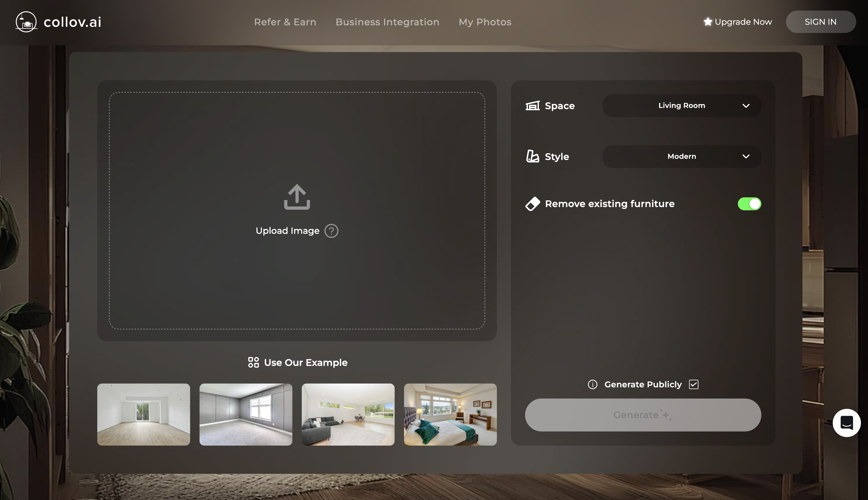The width and height of the screenshot is (868, 500).
Task: Click the upload arrow icon
Action: click(296, 196)
